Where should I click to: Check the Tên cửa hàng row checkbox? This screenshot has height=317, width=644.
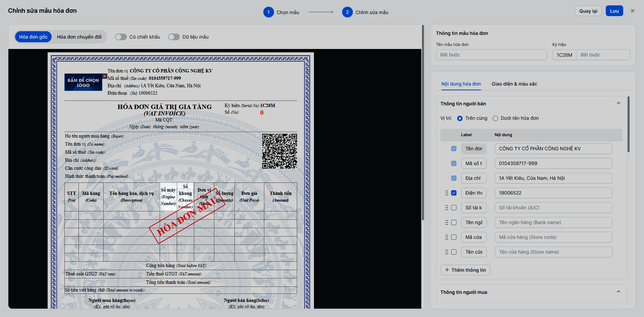pyautogui.click(x=454, y=252)
